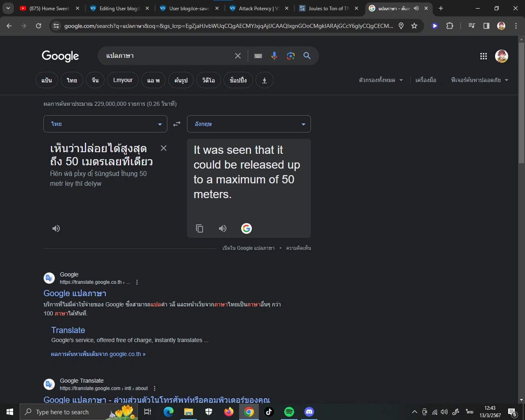Switch to the Attack Potency tab
The width and height of the screenshot is (525, 420).
click(259, 8)
